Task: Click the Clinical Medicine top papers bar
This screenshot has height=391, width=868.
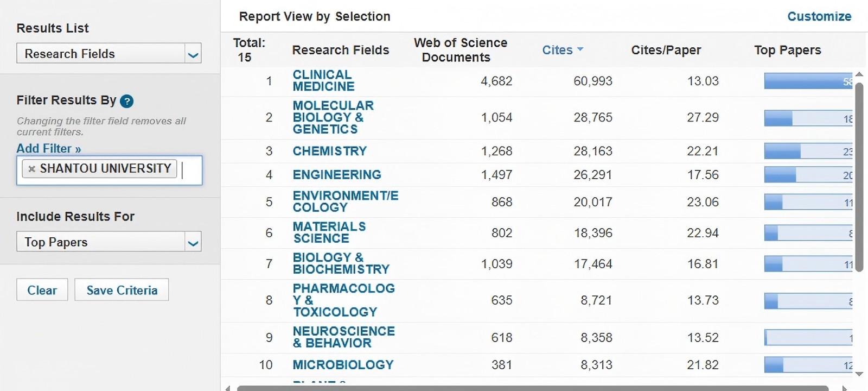Action: [808, 81]
